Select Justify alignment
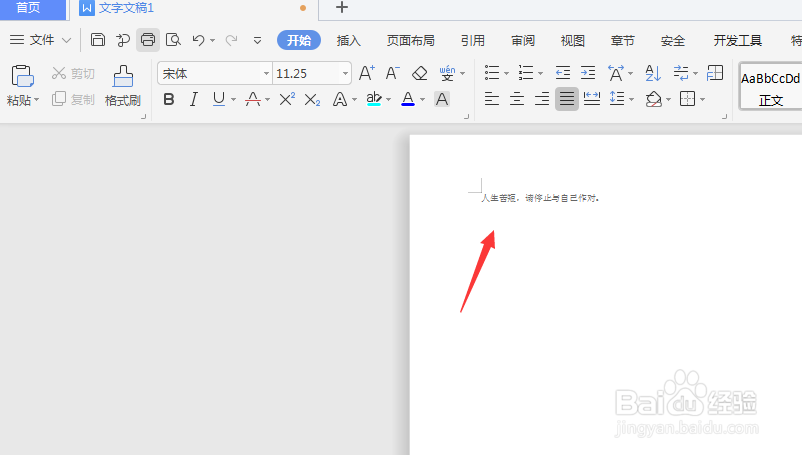802x455 pixels. click(567, 99)
